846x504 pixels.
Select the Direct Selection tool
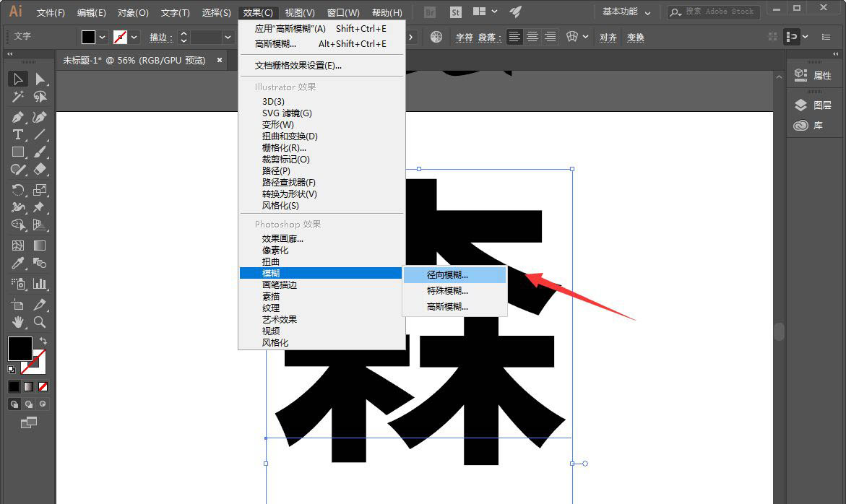tap(40, 79)
